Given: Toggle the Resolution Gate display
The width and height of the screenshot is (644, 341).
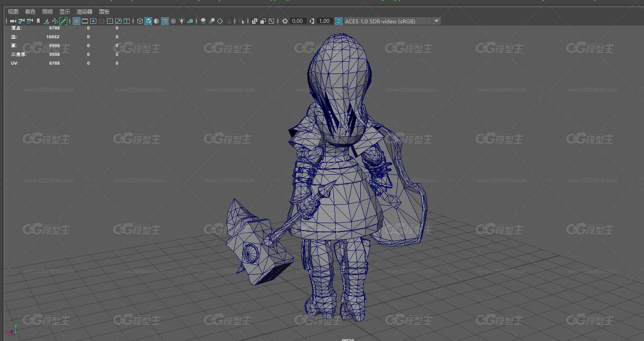Looking at the screenshot, I should point(93,21).
